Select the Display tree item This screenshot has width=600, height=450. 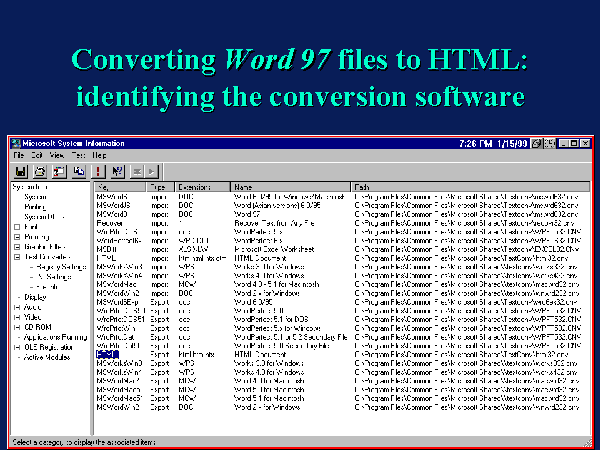[x=35, y=297]
